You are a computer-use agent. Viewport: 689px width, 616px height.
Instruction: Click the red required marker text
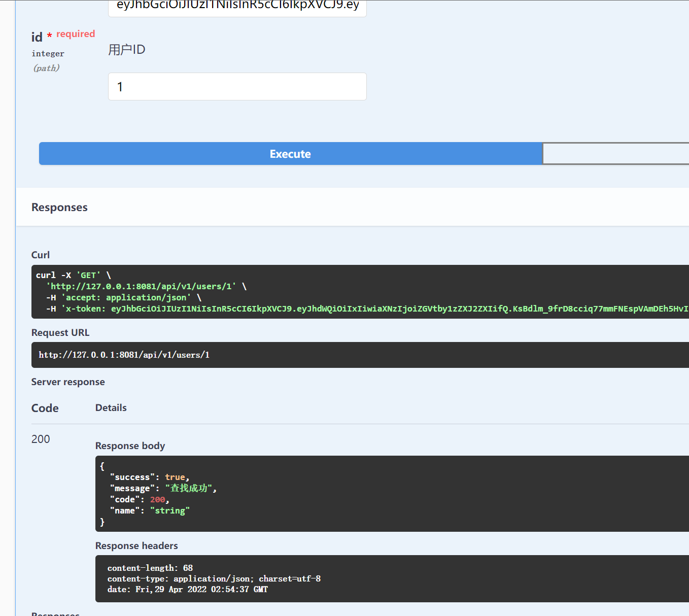tap(76, 33)
